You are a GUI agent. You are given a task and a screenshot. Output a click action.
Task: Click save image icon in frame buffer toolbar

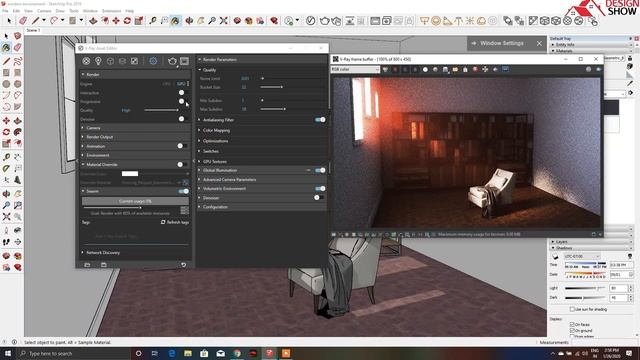[x=445, y=70]
